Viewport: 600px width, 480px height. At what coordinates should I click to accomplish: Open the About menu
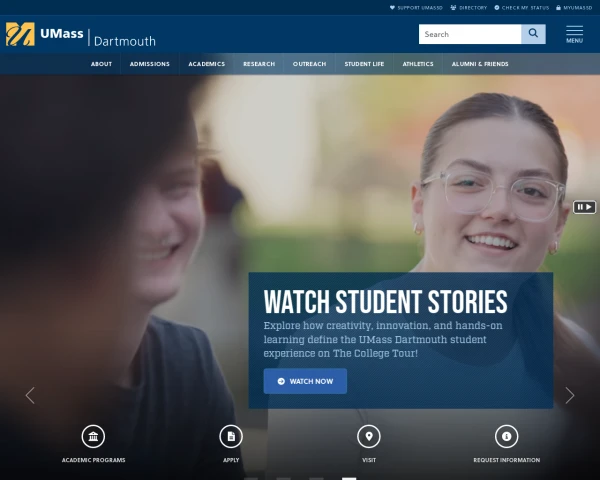tap(101, 64)
